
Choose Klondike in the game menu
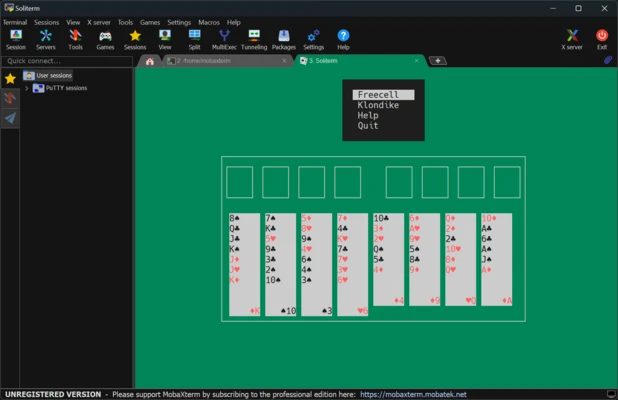point(378,105)
